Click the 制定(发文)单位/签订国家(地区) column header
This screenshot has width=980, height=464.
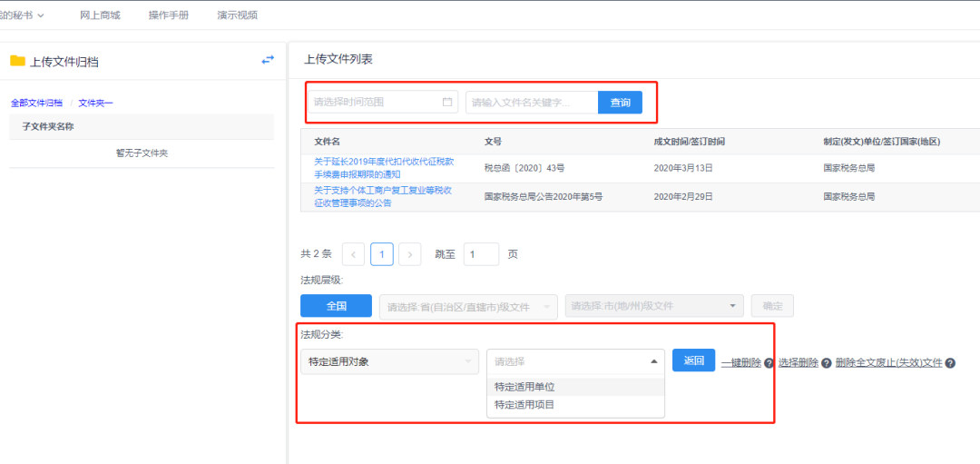coord(882,142)
